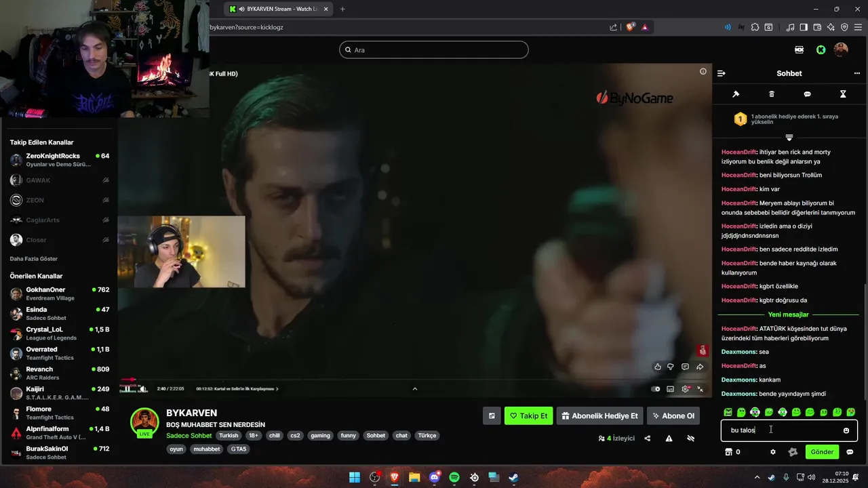
Task: Switch to BYKARVEN Stream browser tab
Action: [x=278, y=9]
